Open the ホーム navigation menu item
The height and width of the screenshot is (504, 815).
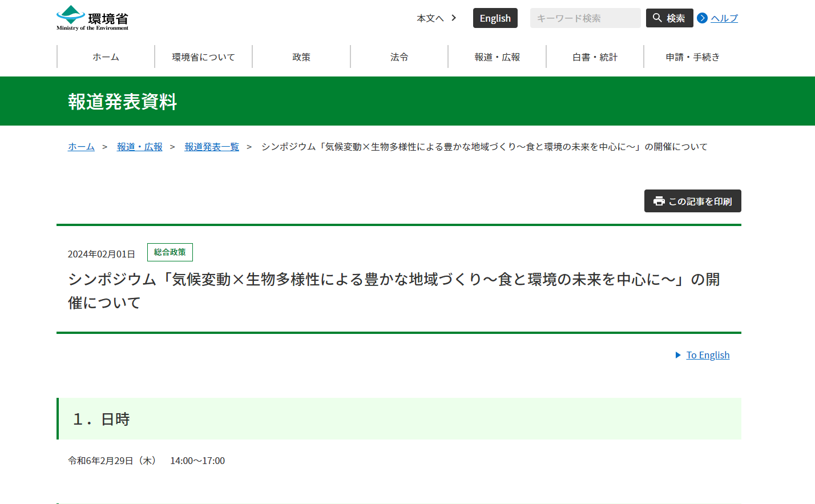(106, 57)
